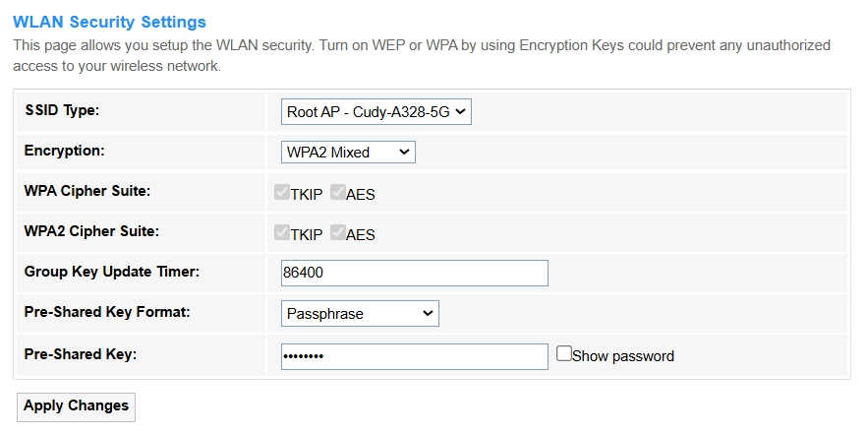Expand the Encryption dropdown showing WPA2 Mixed

tap(348, 153)
